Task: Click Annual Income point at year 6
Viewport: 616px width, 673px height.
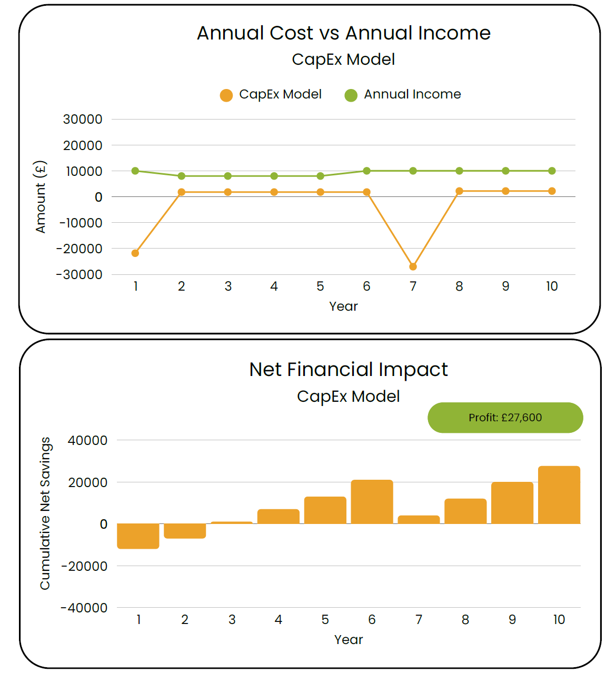Action: click(x=366, y=171)
